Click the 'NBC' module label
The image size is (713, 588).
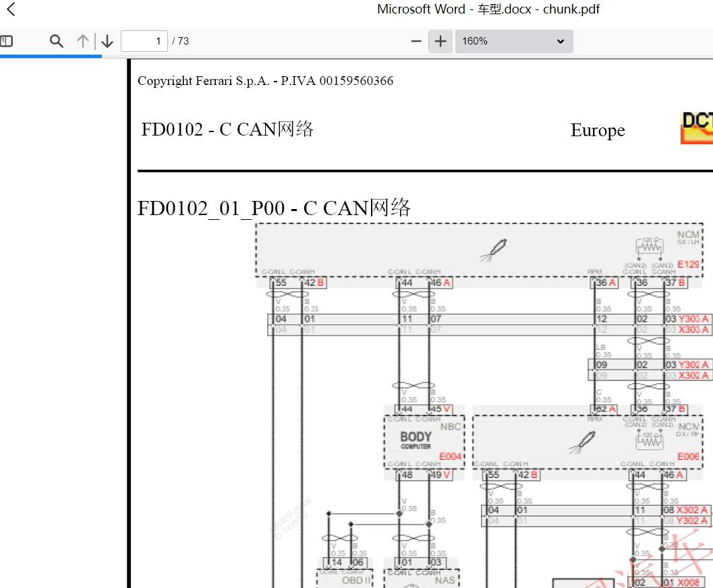(451, 427)
